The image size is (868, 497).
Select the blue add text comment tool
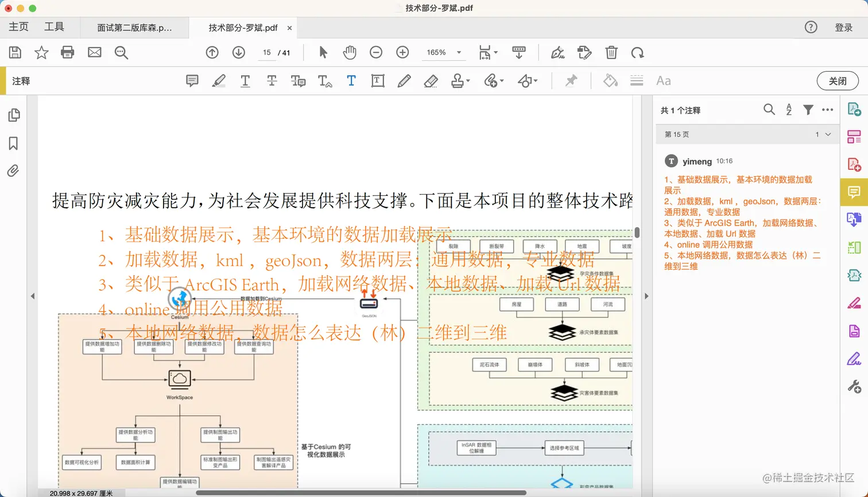351,81
